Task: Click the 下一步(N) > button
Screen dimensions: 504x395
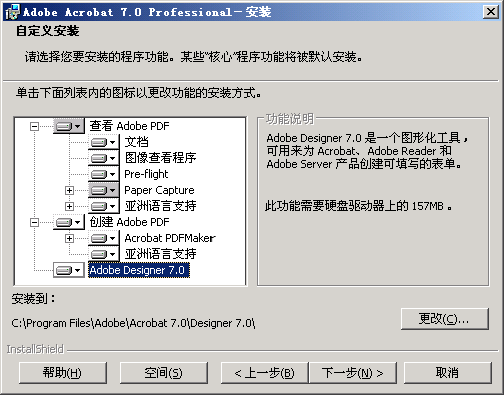Action: [353, 373]
